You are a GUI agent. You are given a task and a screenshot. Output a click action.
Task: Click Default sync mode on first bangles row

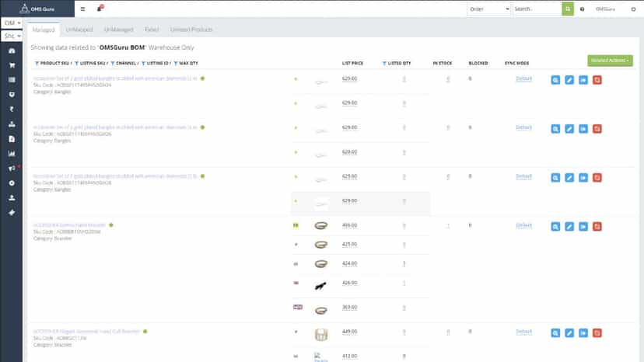[523, 78]
